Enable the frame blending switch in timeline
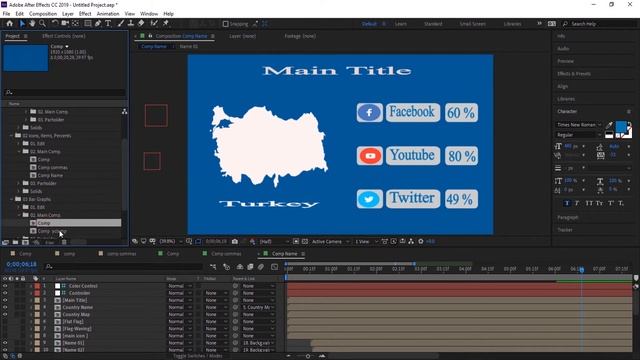Viewport: 640px width, 360px height. point(250,267)
